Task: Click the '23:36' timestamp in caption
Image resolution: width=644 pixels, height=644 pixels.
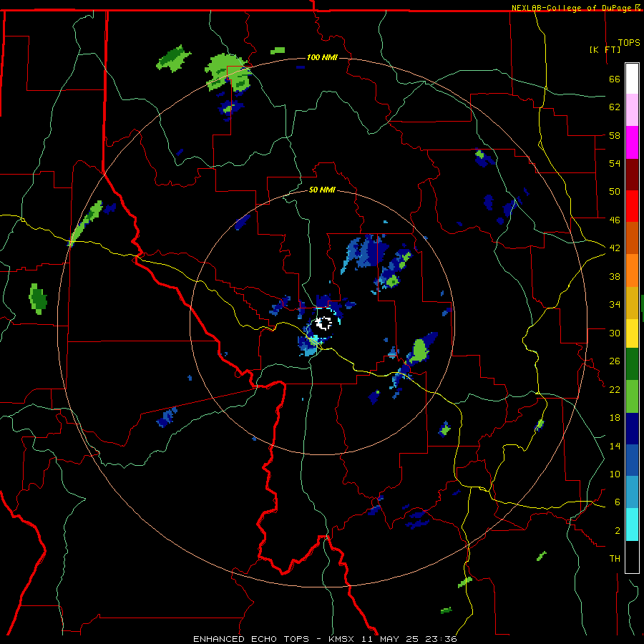Action: [441, 639]
